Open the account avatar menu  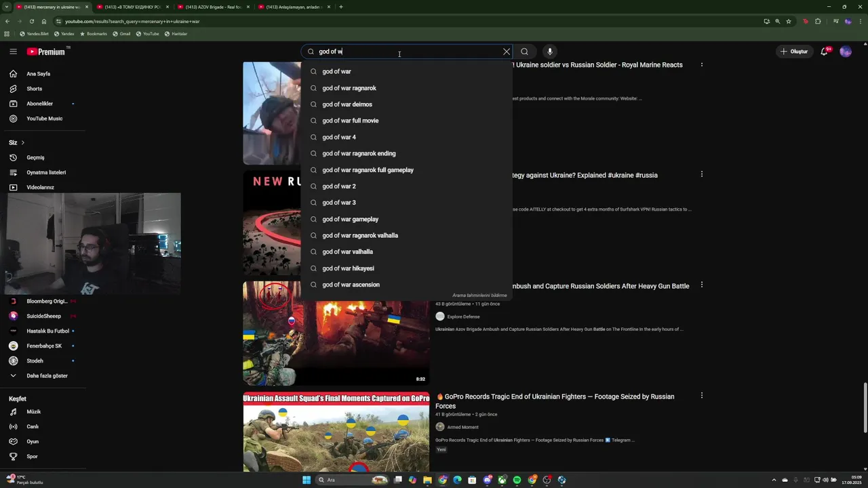[x=846, y=52]
